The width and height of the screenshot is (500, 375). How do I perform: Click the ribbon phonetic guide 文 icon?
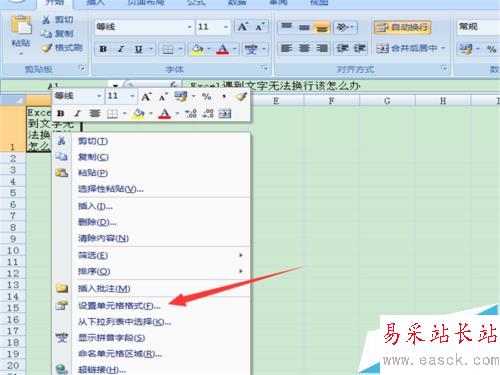coord(251,49)
